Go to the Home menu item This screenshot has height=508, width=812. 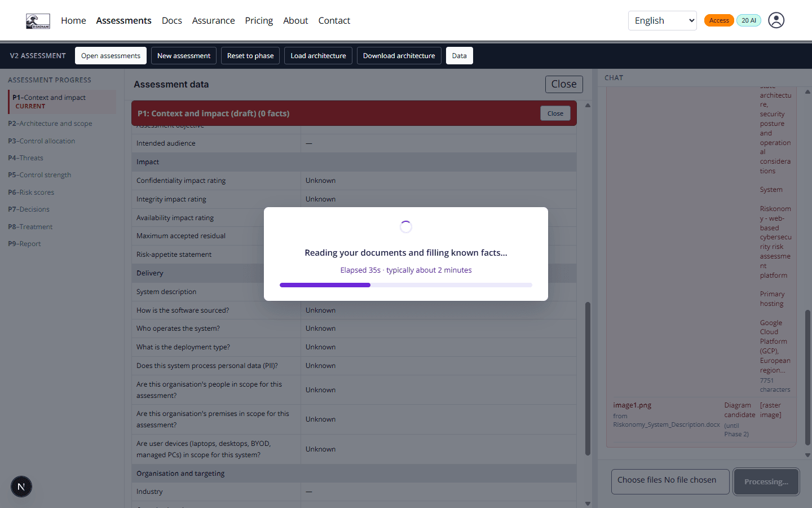pos(73,21)
